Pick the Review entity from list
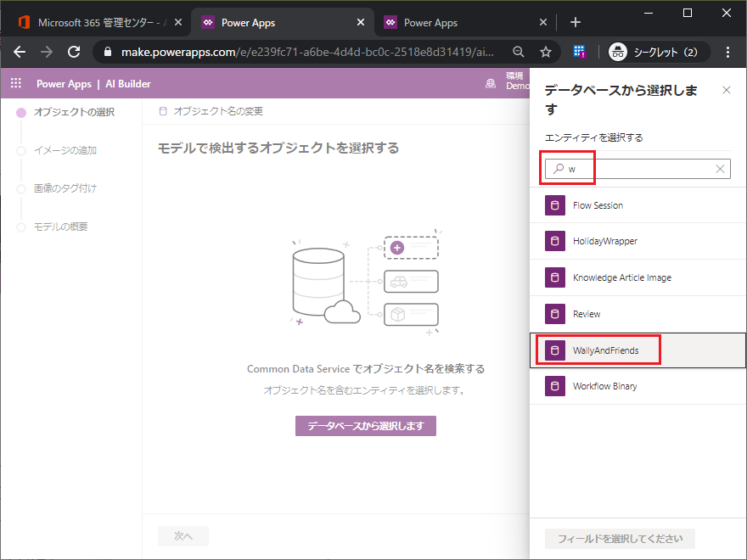 point(587,314)
